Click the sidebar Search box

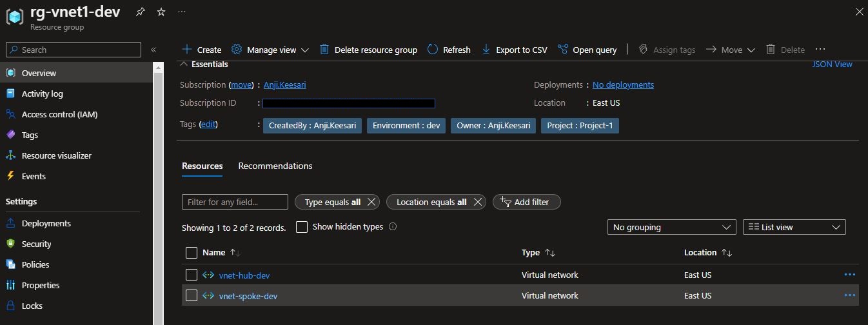click(x=74, y=50)
